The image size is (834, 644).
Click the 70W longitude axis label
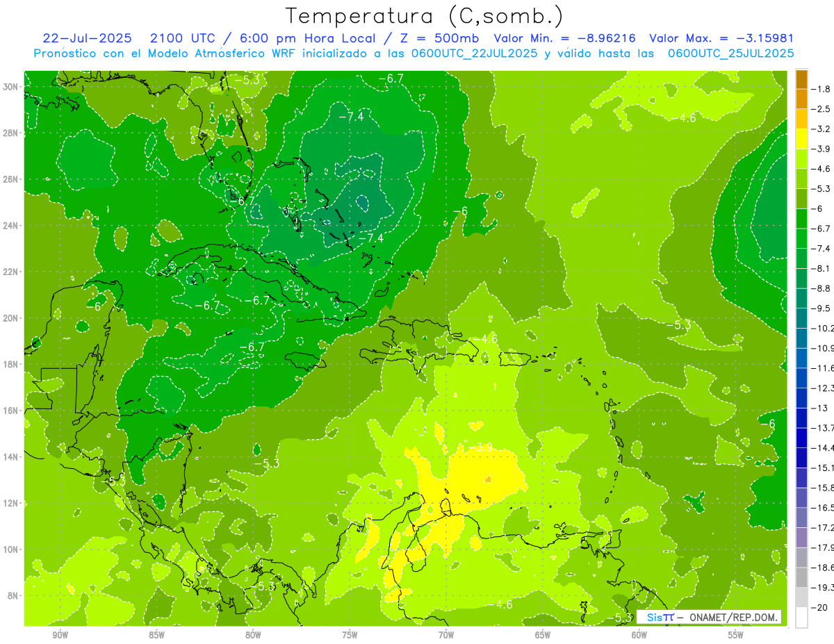446,634
